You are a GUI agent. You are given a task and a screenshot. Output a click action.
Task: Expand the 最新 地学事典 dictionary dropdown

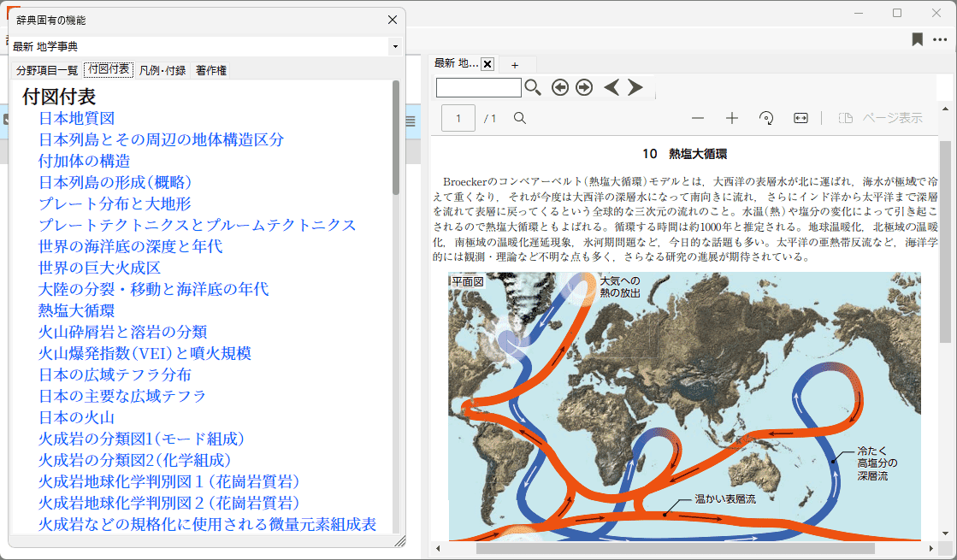tap(394, 46)
